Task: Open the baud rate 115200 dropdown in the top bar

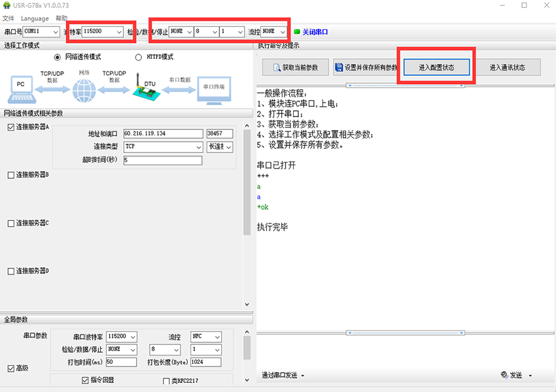Action: [102, 31]
